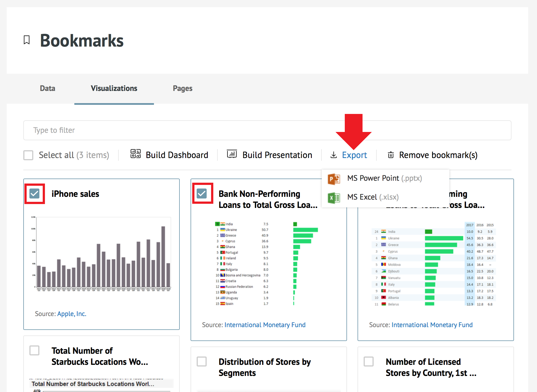Click the Bookmarks page heading
537x392 pixels.
pyautogui.click(x=82, y=40)
